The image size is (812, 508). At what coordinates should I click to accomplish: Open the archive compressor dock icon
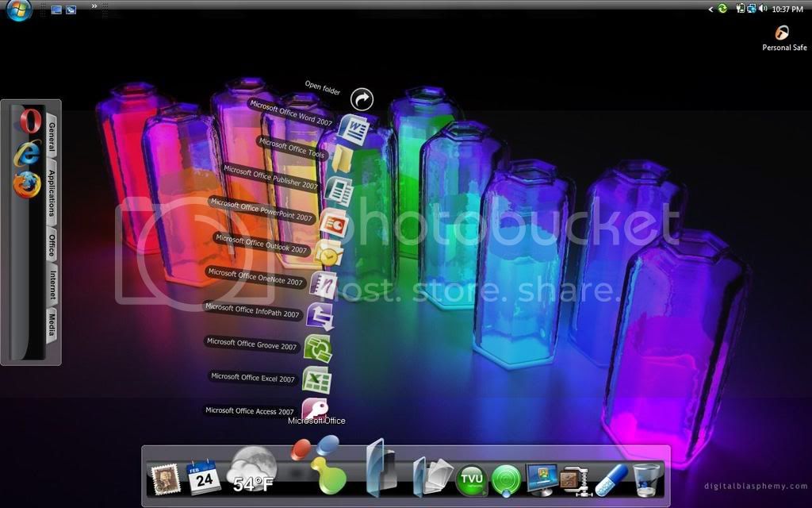pos(576,480)
